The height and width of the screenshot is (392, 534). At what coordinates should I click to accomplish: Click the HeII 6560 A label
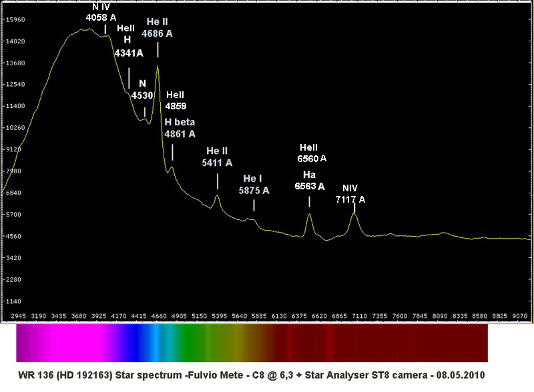pos(312,153)
